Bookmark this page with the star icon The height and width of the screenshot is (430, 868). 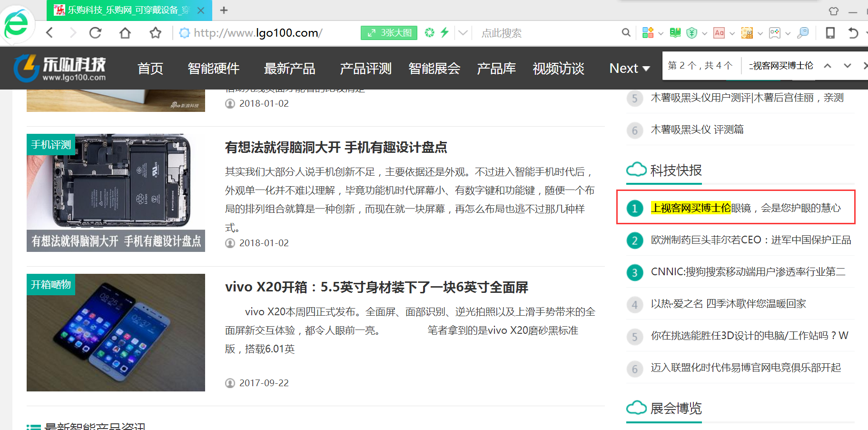[x=155, y=33]
